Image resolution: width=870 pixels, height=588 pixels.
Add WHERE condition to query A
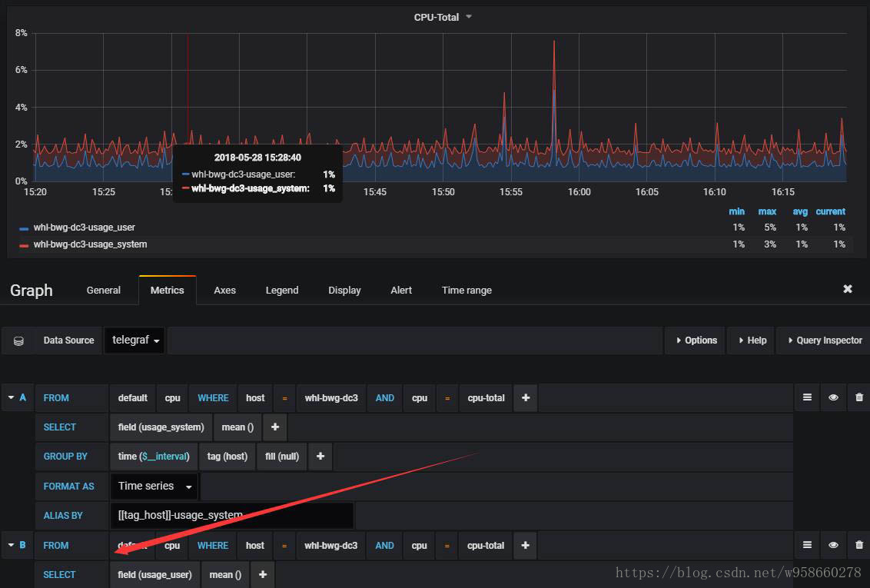click(526, 397)
